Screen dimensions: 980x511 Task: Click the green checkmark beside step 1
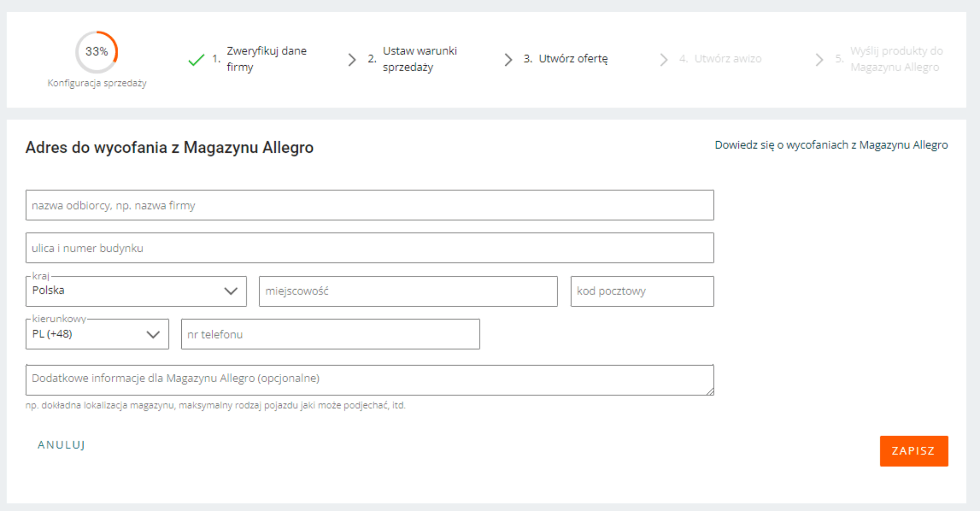[196, 60]
